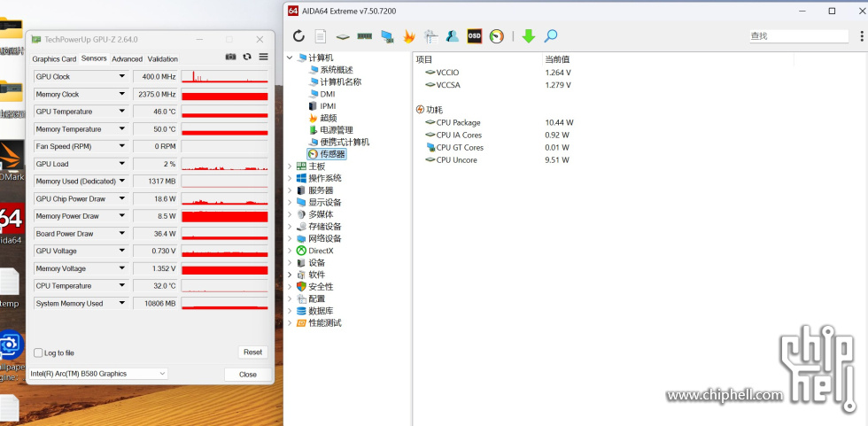Click the Memory Used (Dedicated) value 1317 MB
This screenshot has width=868, height=426.
tap(155, 181)
